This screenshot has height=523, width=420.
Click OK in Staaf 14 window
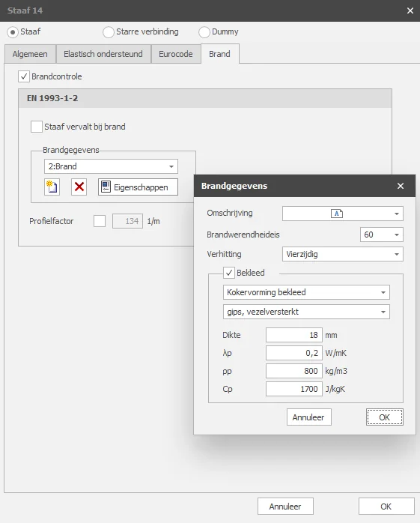pos(386,507)
